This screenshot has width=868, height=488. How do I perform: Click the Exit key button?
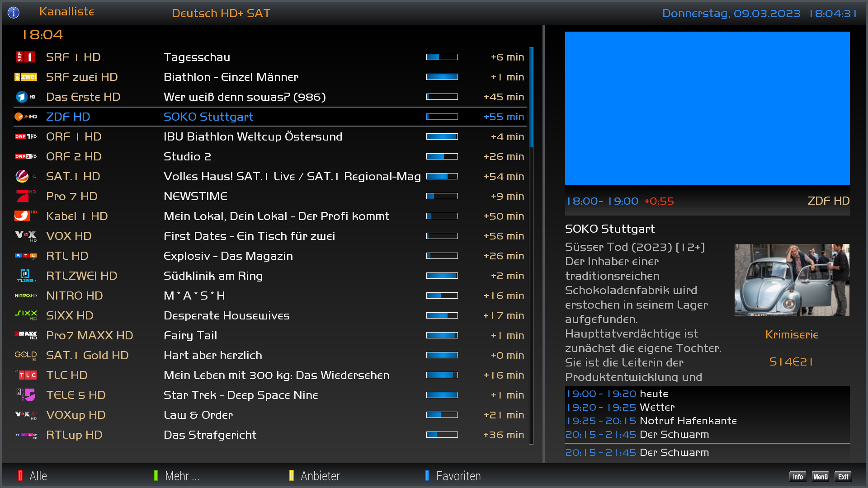click(843, 477)
